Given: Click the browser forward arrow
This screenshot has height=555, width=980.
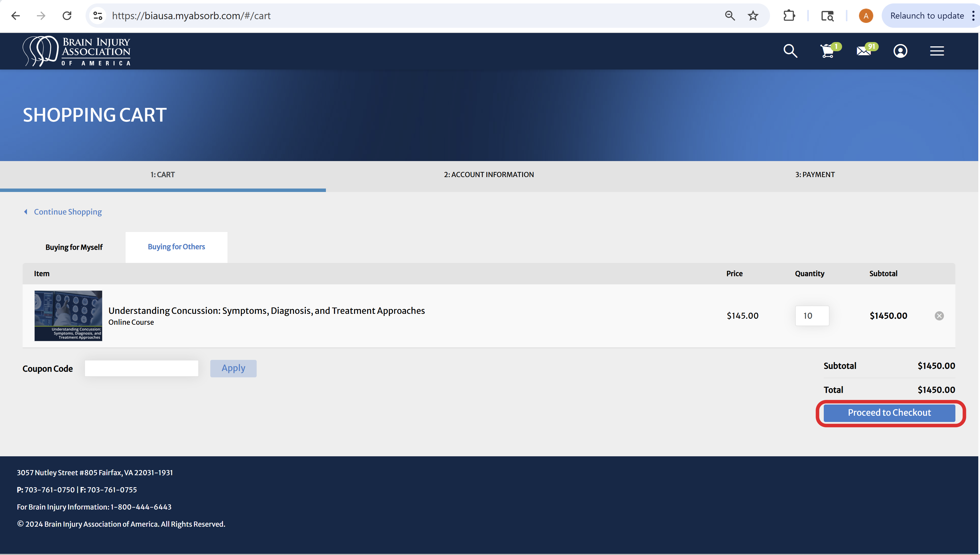Looking at the screenshot, I should (x=41, y=16).
